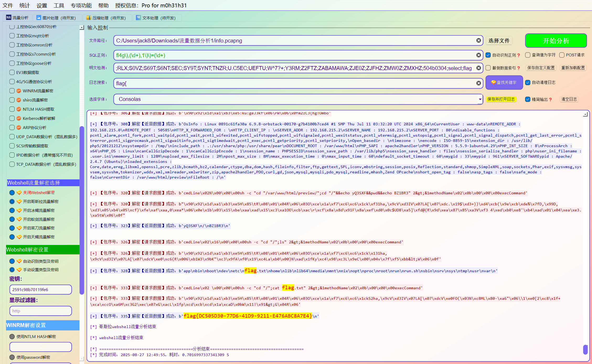Click the corner arrow at log panel top-right
Viewport: 592px width, 364px height.
585,114
